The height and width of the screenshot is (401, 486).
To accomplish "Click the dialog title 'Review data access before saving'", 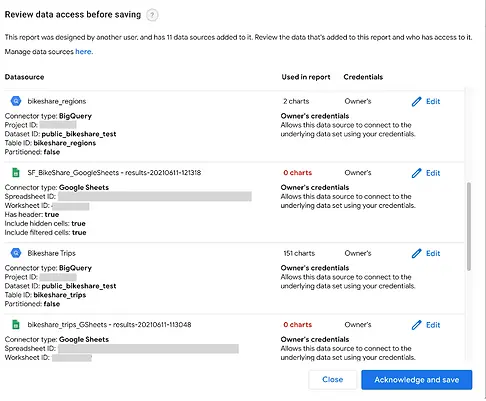I will 73,15.
